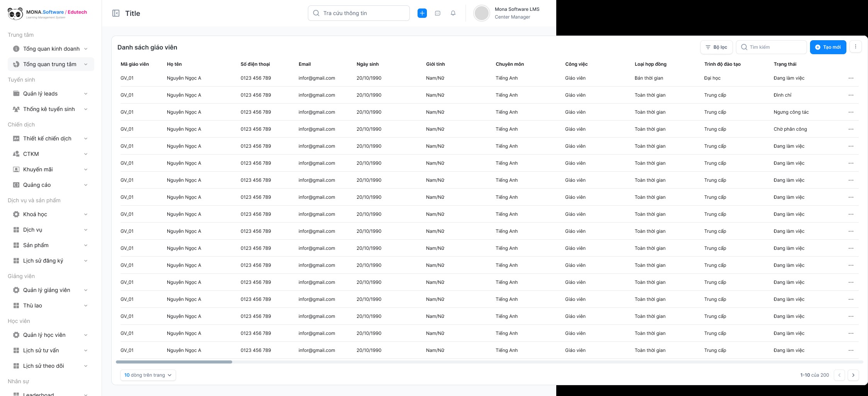
Task: Click the Tạo mới button
Action: 828,47
